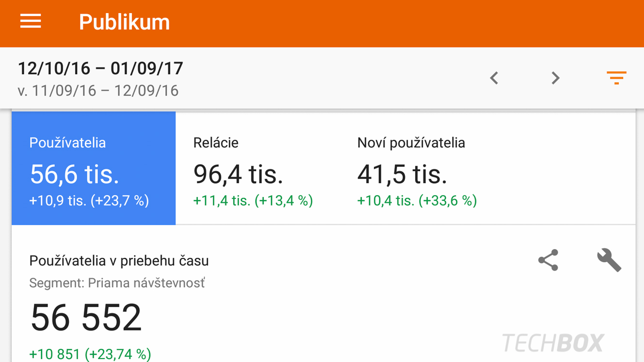This screenshot has width=644, height=362.
Task: Open the hamburger navigation menu
Action: (31, 21)
